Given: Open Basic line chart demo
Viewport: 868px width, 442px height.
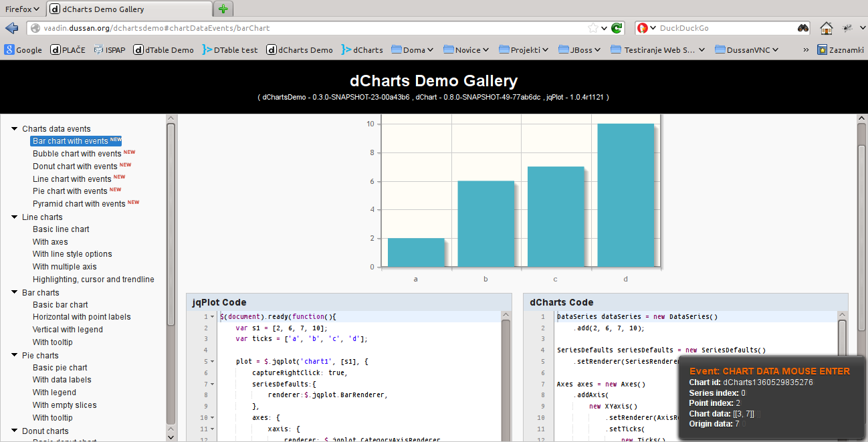Looking at the screenshot, I should point(61,229).
